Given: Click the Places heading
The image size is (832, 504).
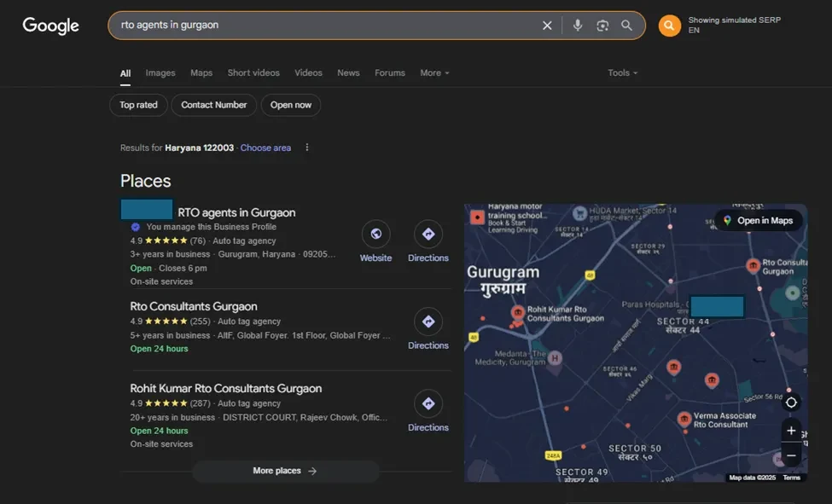Looking at the screenshot, I should pos(145,181).
